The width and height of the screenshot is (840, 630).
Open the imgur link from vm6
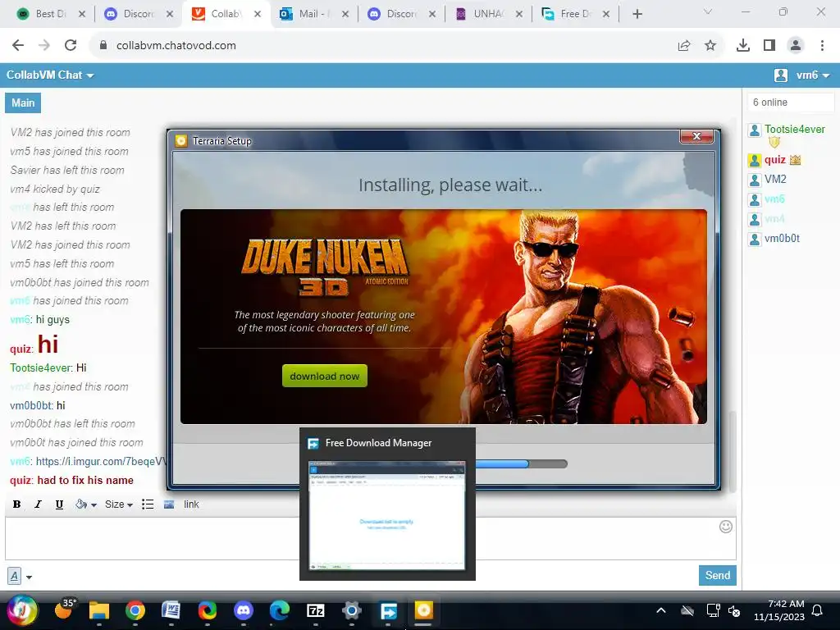point(101,461)
